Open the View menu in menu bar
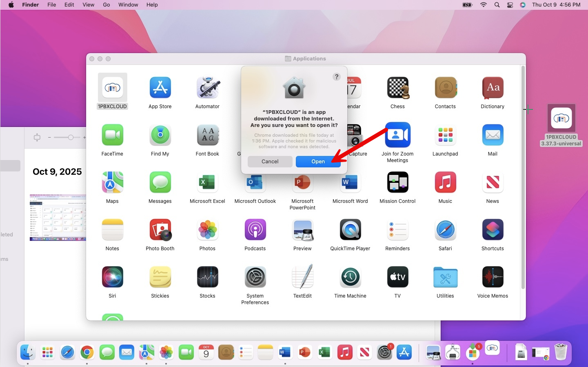 (88, 5)
